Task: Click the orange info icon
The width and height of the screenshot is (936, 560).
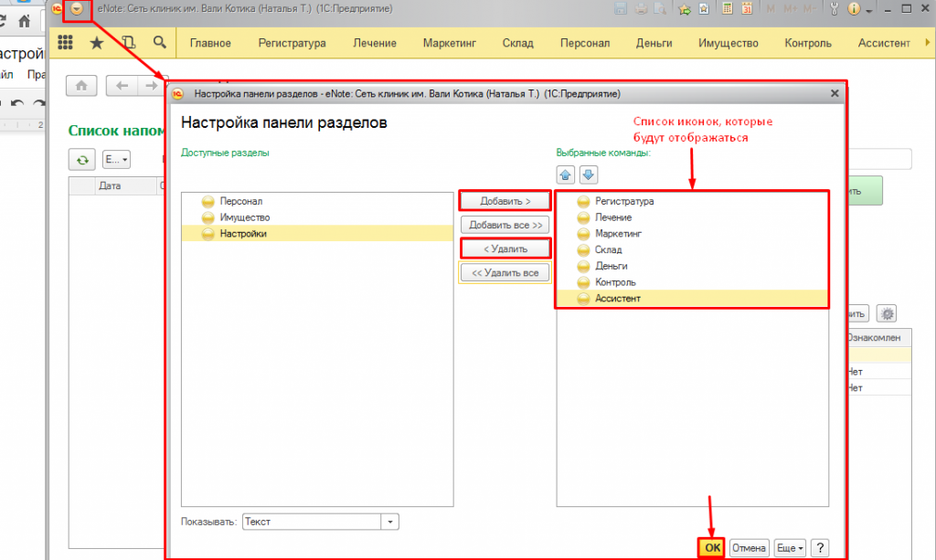Action: pyautogui.click(x=855, y=9)
